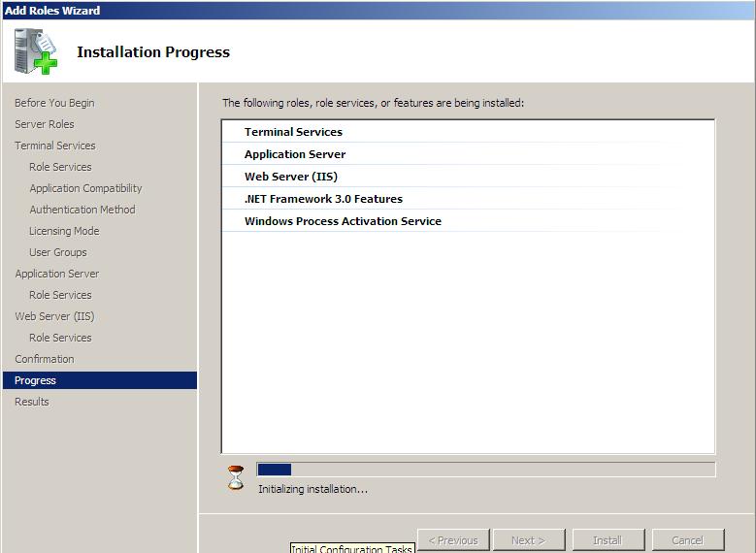Click the Next button

pos(529,540)
